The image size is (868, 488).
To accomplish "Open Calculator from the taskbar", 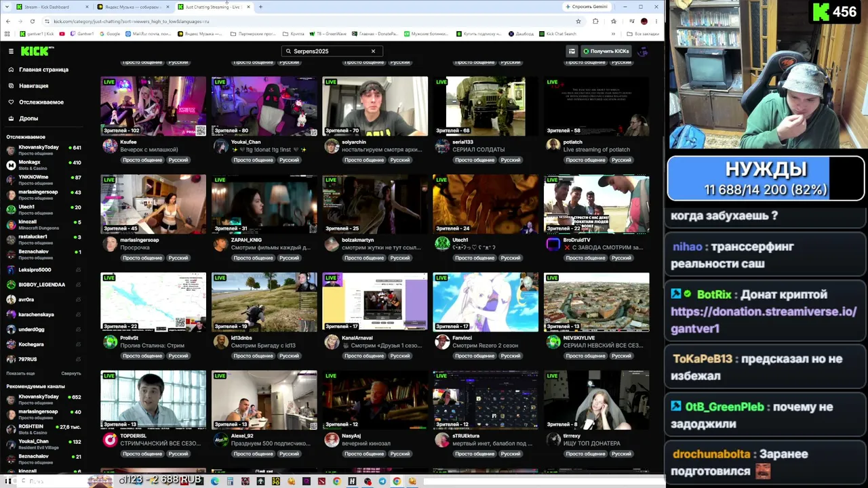I will coord(230,481).
